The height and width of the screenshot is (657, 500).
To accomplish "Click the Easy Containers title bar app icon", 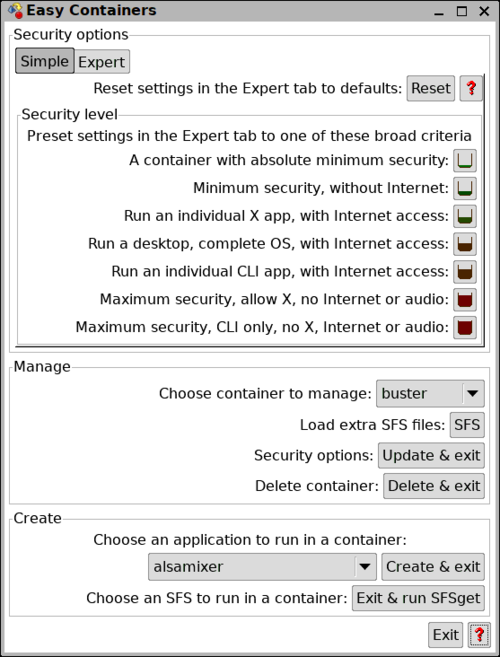I will coord(15,10).
